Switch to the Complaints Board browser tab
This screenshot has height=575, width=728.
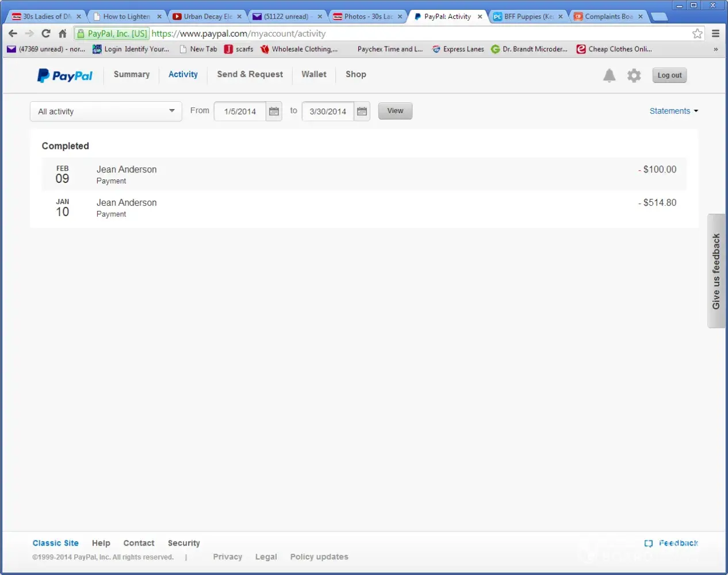pos(608,17)
